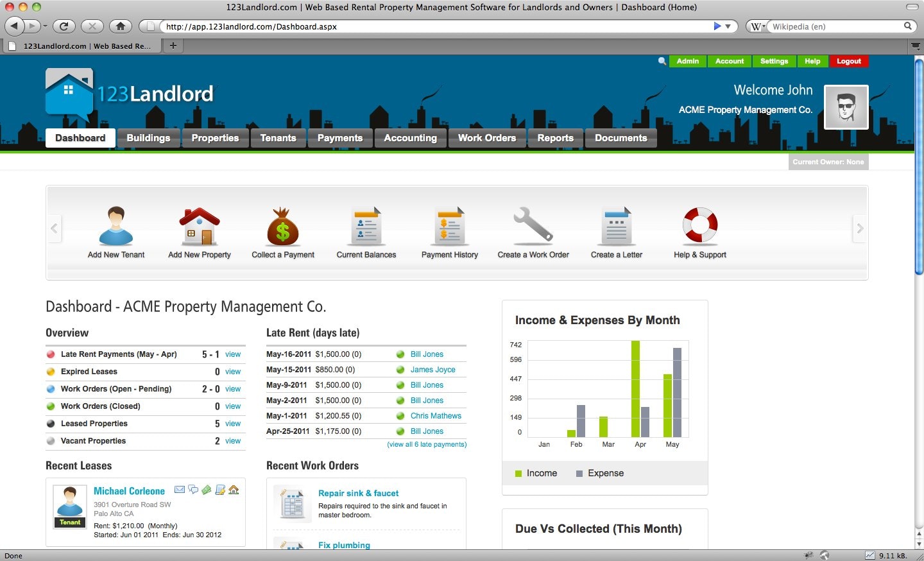Viewport: 924px width, 561px height.
Task: Click Michael Corleone's tenant avatar
Action: pyautogui.click(x=70, y=501)
